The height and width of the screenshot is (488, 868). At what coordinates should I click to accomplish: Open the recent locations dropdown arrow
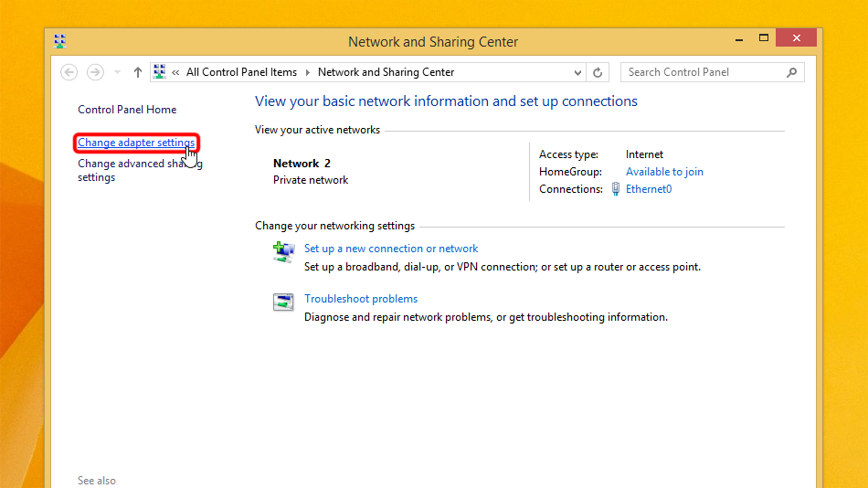pos(117,72)
